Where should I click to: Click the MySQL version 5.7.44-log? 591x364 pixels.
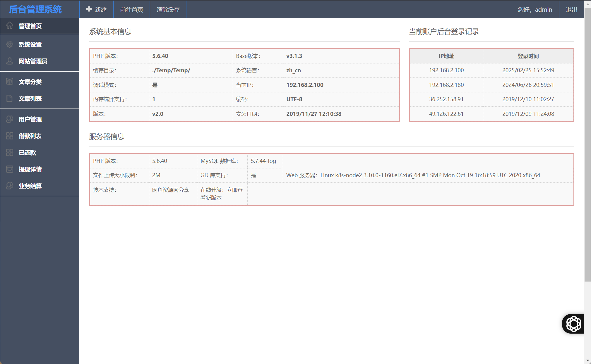pyautogui.click(x=263, y=161)
